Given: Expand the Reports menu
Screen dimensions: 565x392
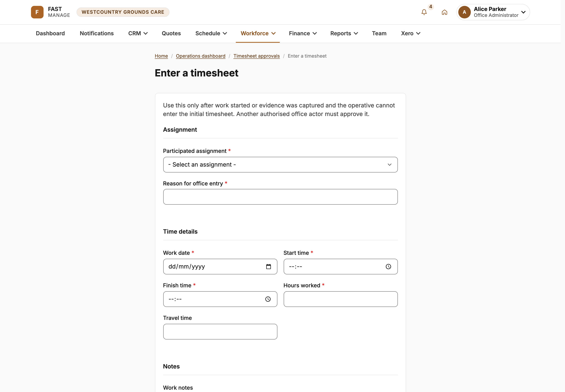Looking at the screenshot, I should tap(344, 33).
